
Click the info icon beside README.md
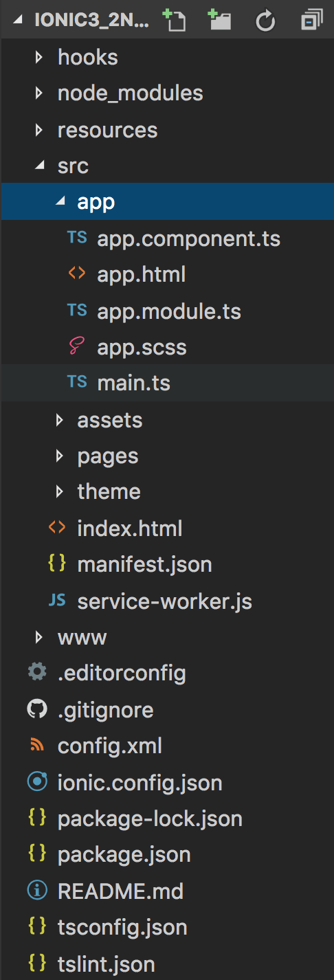[37, 891]
